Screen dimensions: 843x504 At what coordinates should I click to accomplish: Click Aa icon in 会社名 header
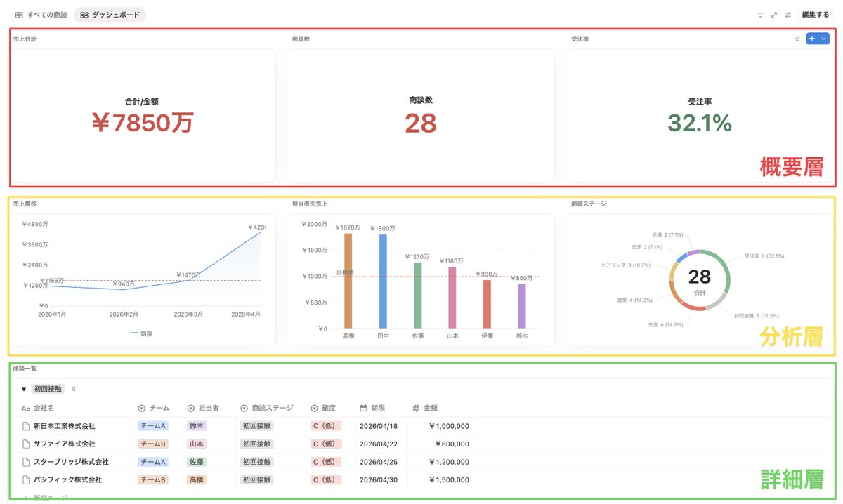(26, 408)
